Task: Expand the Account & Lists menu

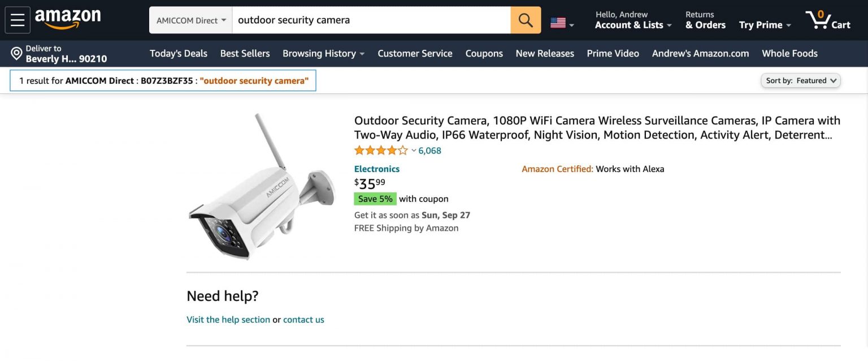Action: tap(629, 25)
